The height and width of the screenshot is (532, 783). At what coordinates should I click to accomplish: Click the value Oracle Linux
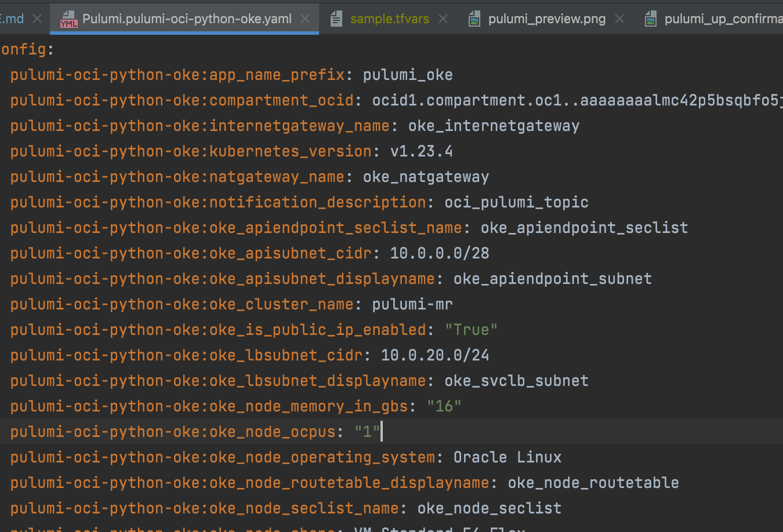click(507, 457)
